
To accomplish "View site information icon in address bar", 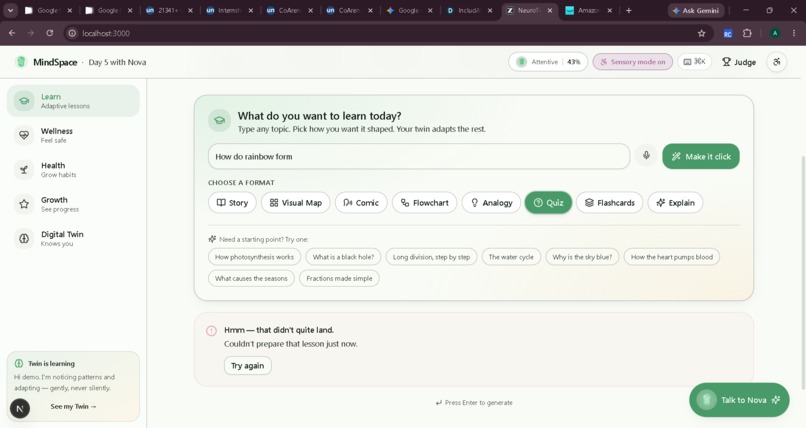I will pos(72,33).
